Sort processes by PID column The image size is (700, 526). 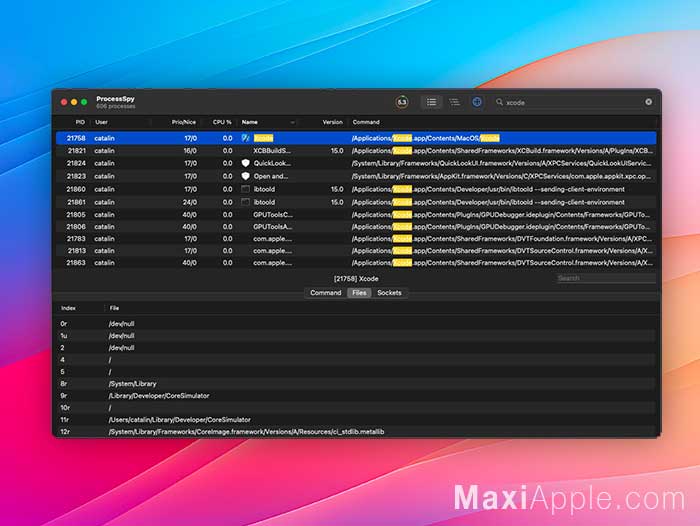pos(80,122)
